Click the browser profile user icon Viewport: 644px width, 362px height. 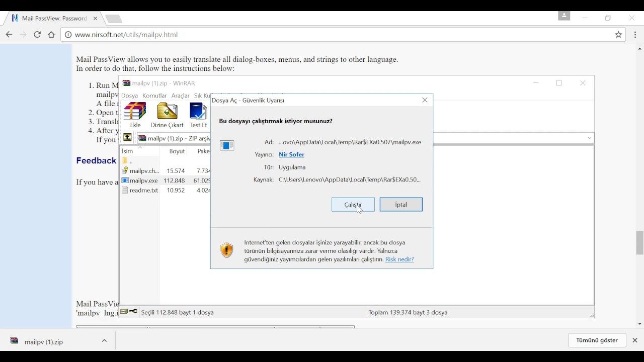coord(564,16)
